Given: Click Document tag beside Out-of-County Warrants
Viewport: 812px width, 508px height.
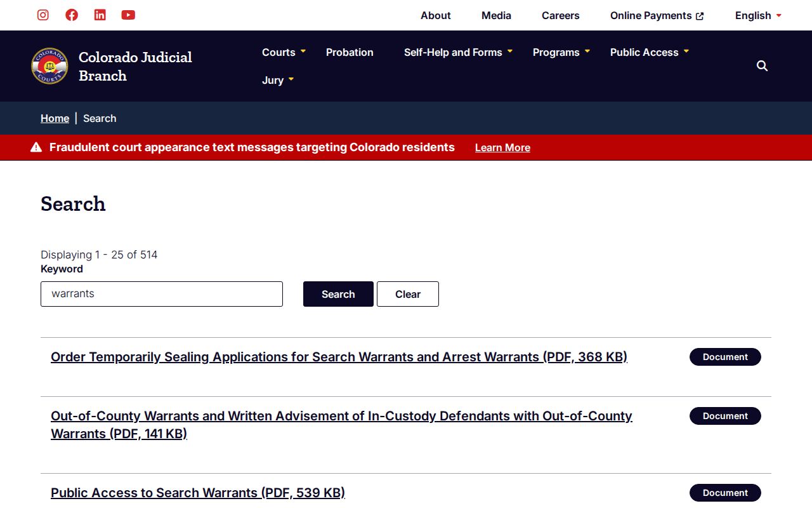Looking at the screenshot, I should 725,416.
